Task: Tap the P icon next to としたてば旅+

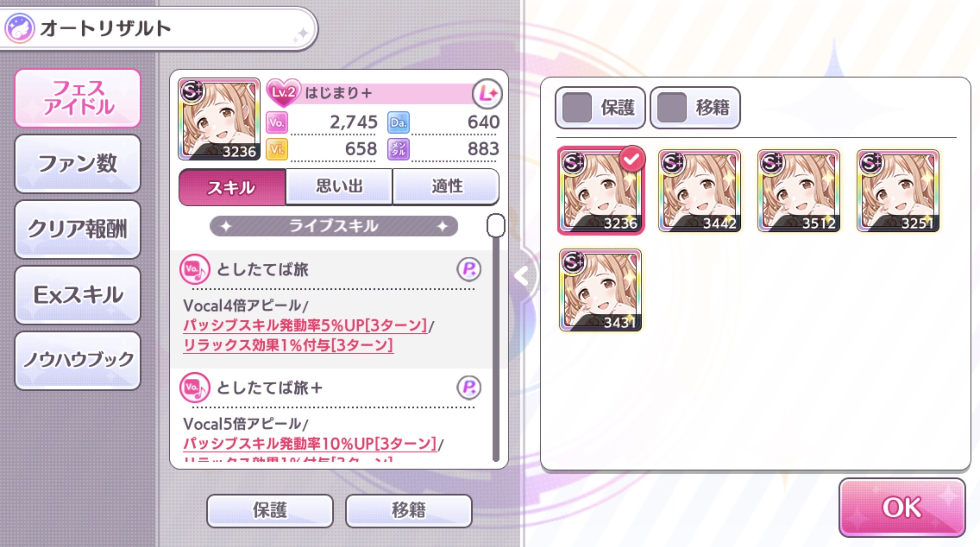Action: [469, 388]
